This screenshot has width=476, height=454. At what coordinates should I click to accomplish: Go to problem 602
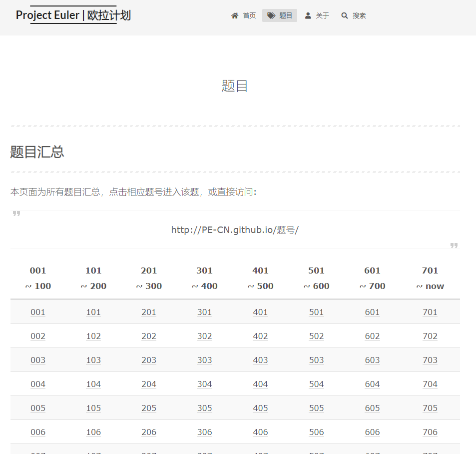(x=372, y=336)
